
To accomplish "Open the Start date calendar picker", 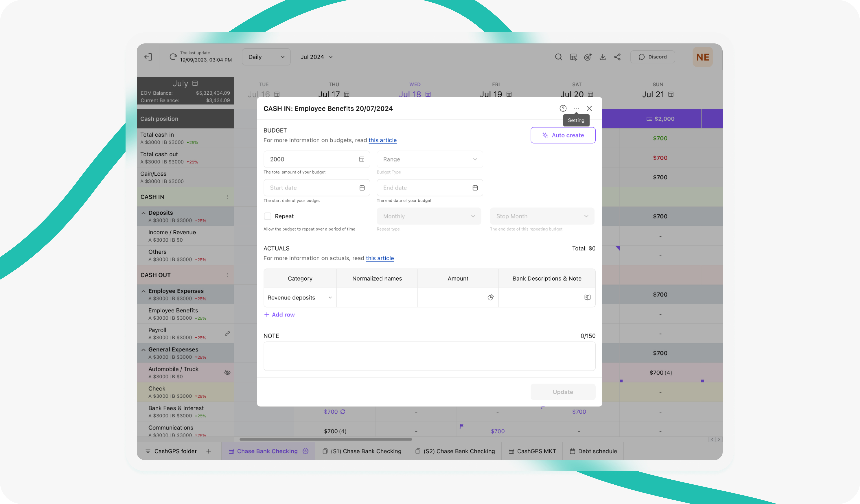I will (x=362, y=188).
